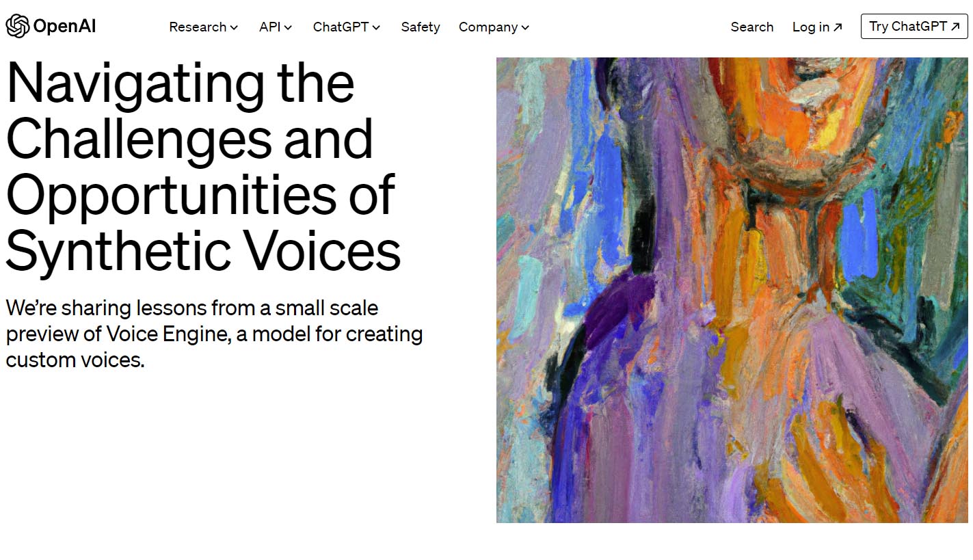Expand the Company chevron arrow

[525, 28]
